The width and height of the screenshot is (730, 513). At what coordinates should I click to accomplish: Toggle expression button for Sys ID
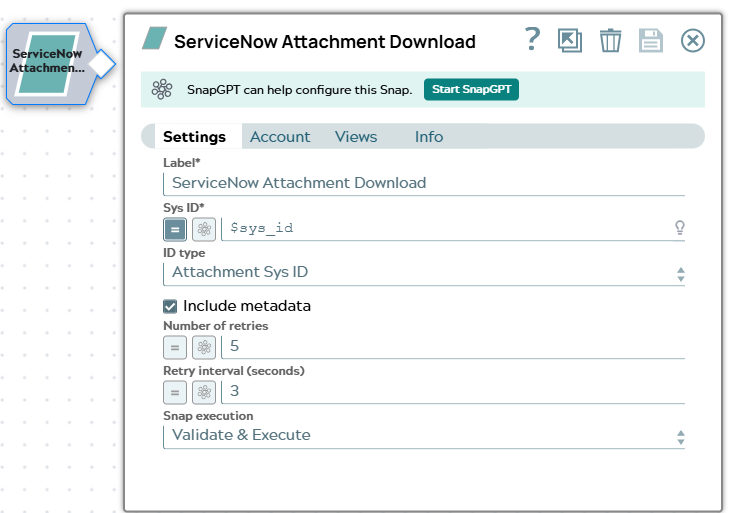click(x=175, y=230)
